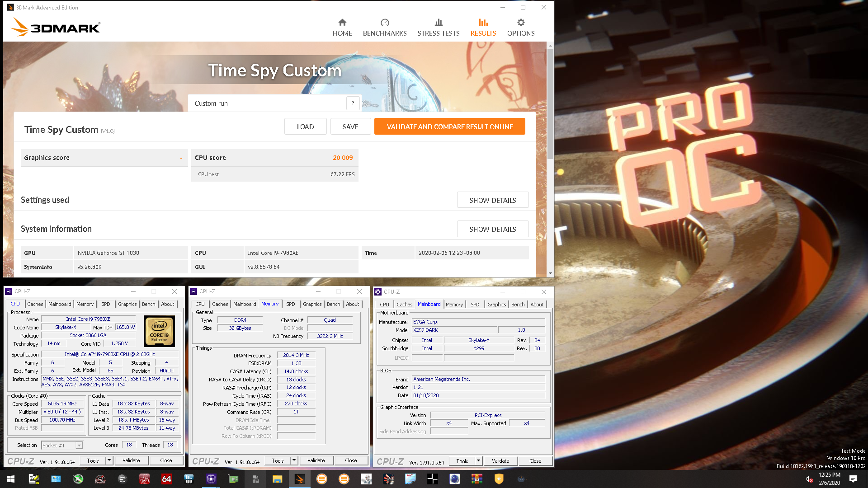Viewport: 868px width, 488px height.
Task: Click the Graphics score row
Action: coord(104,158)
